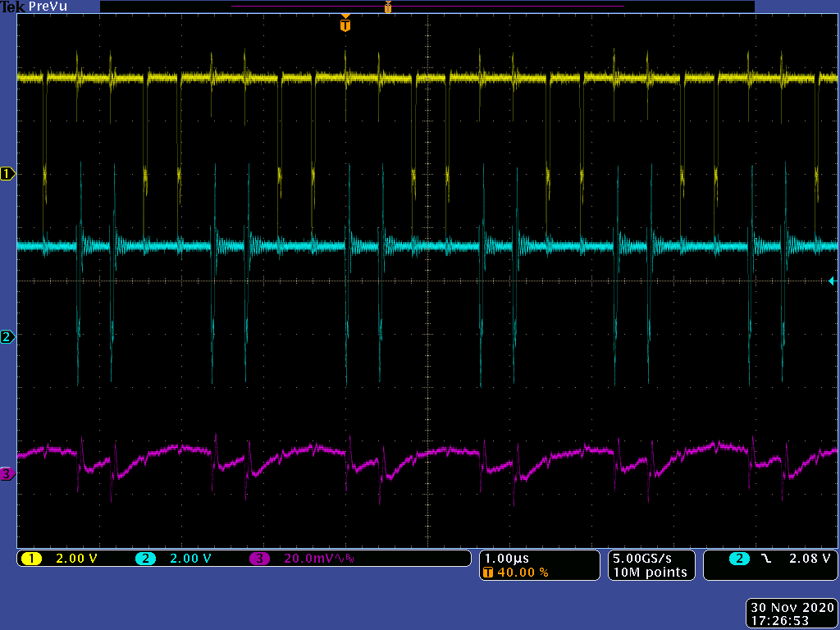Click the Tek PreVu status label
Viewport: 840px width, 630px height.
point(34,7)
